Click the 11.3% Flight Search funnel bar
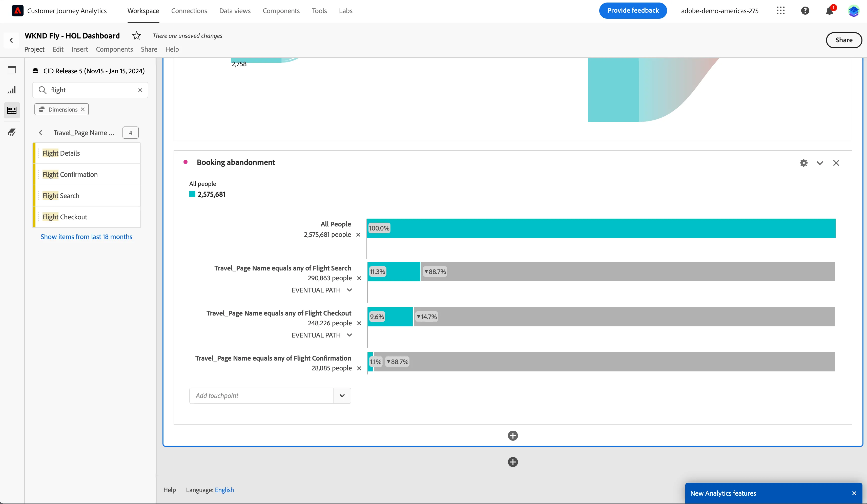 [394, 272]
